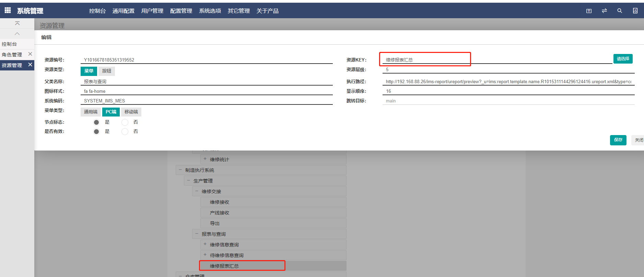This screenshot has width=644, height=277.
Task: Expand the 待维修信息查询 tree node
Action: (205, 255)
